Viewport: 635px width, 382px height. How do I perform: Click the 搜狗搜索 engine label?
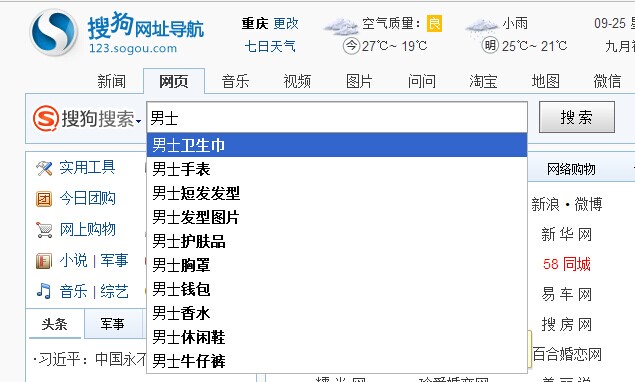click(98, 119)
